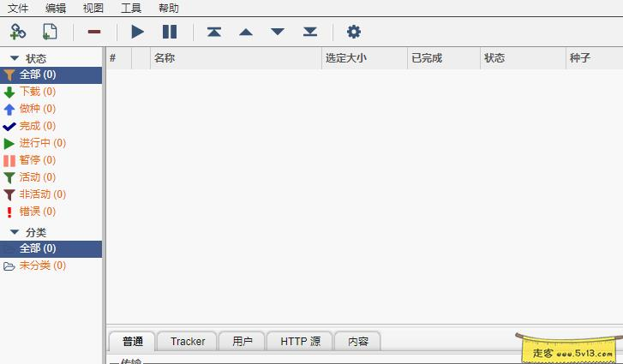Select 全部 (0) under 状态
The height and width of the screenshot is (364, 623).
pyautogui.click(x=51, y=75)
